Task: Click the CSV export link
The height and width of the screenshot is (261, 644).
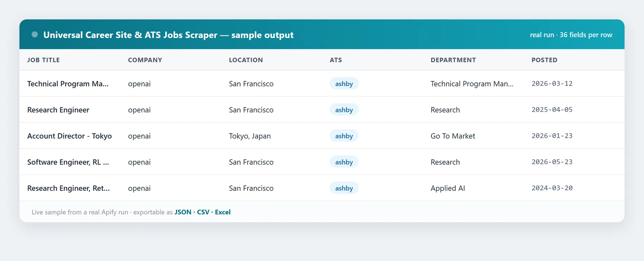Action: (203, 212)
